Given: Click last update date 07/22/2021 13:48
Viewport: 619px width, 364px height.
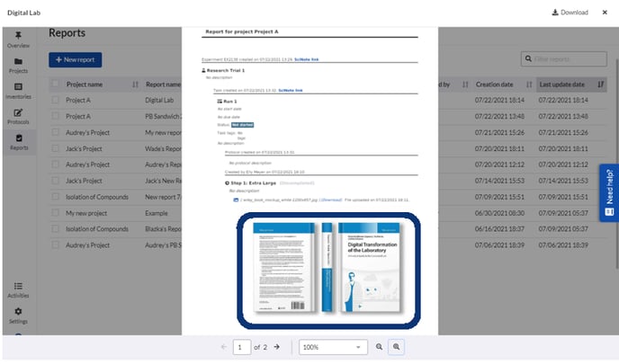Looking at the screenshot, I should (563, 116).
